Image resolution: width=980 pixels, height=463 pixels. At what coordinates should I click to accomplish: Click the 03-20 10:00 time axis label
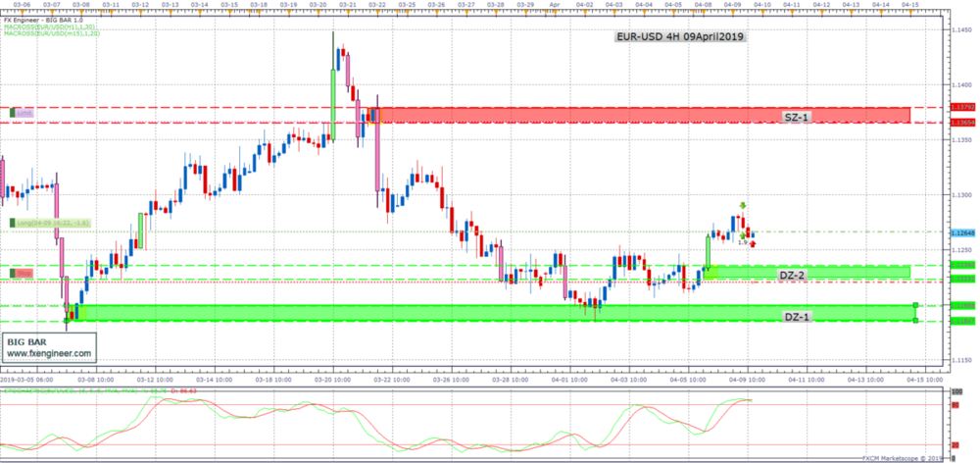(x=331, y=380)
